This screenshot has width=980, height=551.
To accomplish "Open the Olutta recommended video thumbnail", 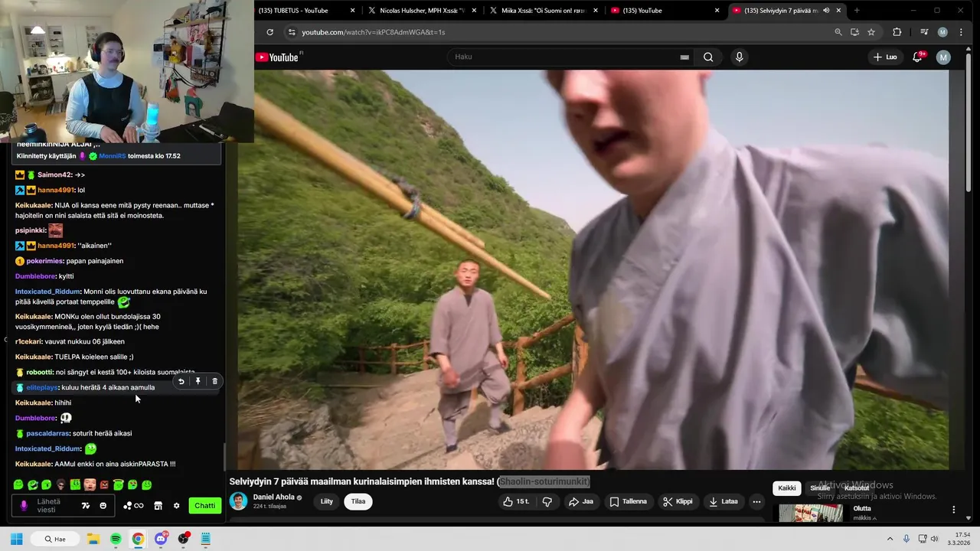I will 811,513.
